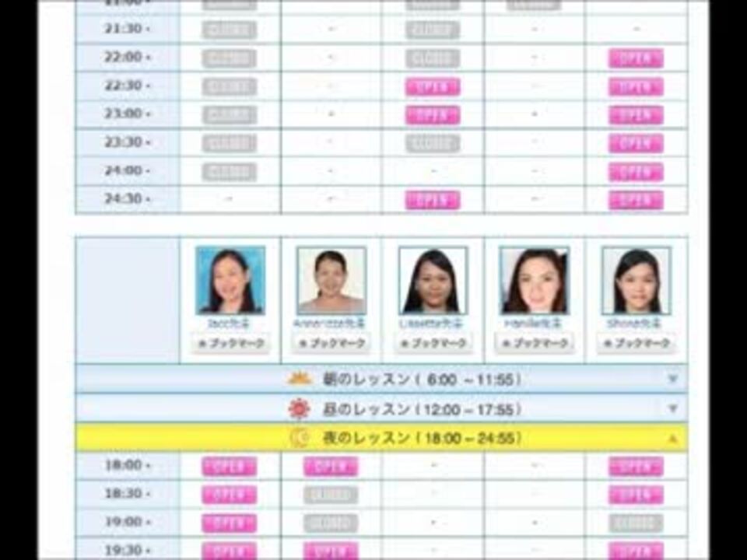Click the sunrise icon beside the morning lesson header
The image size is (747, 560).
(300, 379)
